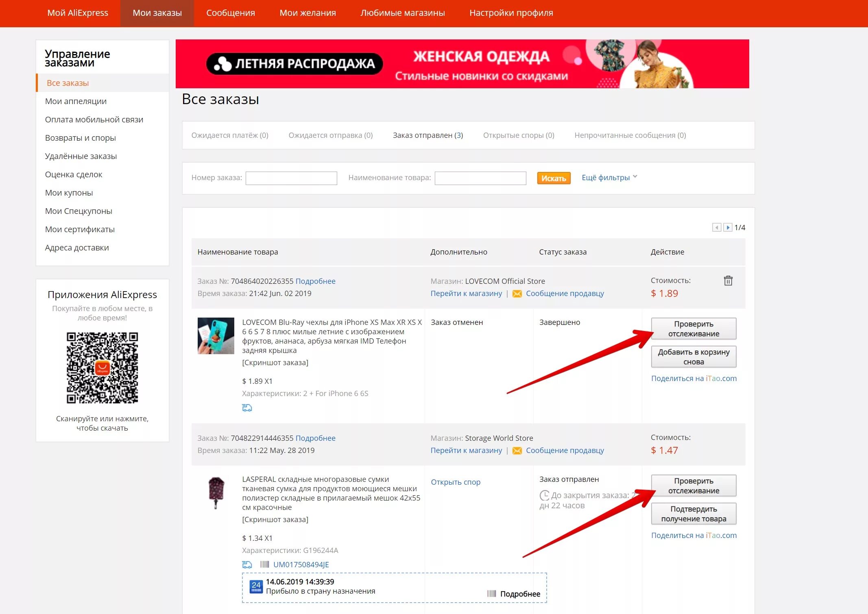868x614 pixels.
Task: Click the Летняя распродажа banner
Action: pyautogui.click(x=462, y=64)
